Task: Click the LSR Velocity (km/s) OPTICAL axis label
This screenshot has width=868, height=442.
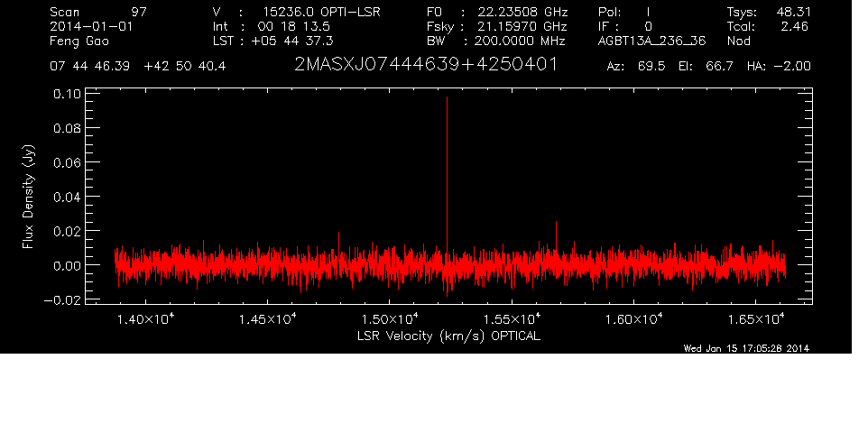Action: coord(447,336)
